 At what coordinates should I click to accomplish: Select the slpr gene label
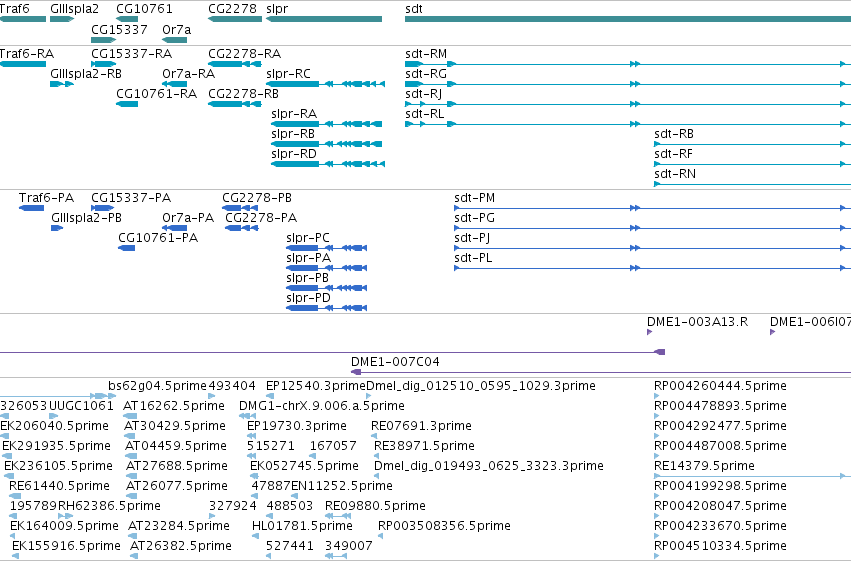coord(277,9)
